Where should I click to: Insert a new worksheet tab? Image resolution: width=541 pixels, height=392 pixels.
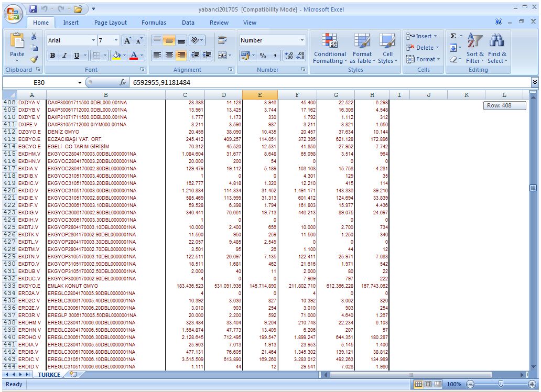pyautogui.click(x=73, y=374)
